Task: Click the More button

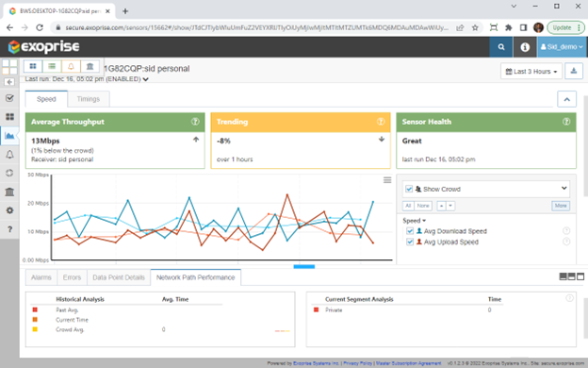Action: point(561,206)
